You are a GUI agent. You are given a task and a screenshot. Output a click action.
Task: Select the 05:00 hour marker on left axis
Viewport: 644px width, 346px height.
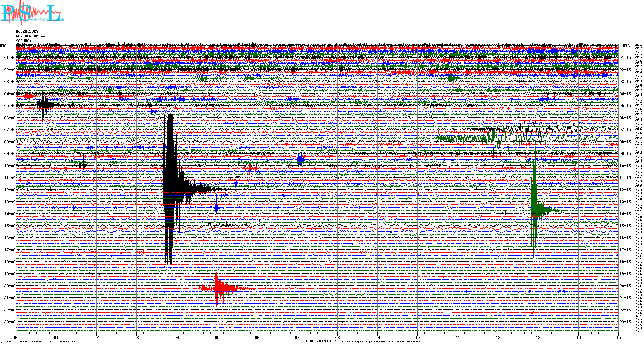pyautogui.click(x=10, y=106)
